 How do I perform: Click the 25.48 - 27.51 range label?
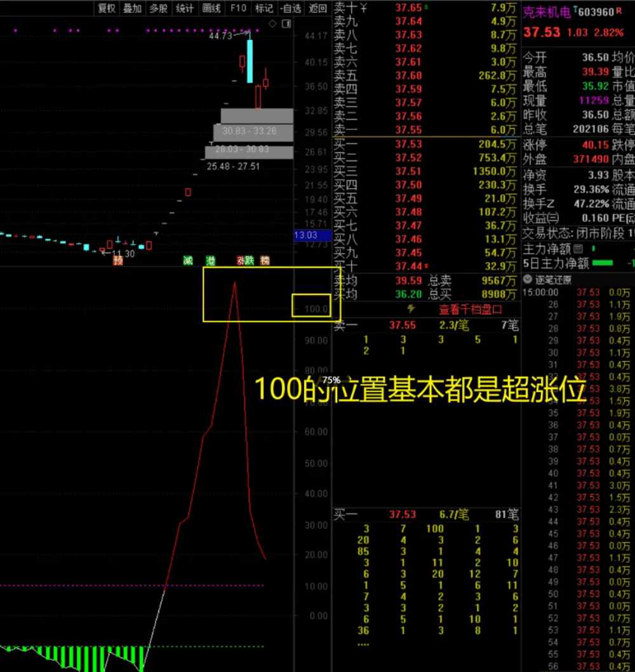pos(233,166)
